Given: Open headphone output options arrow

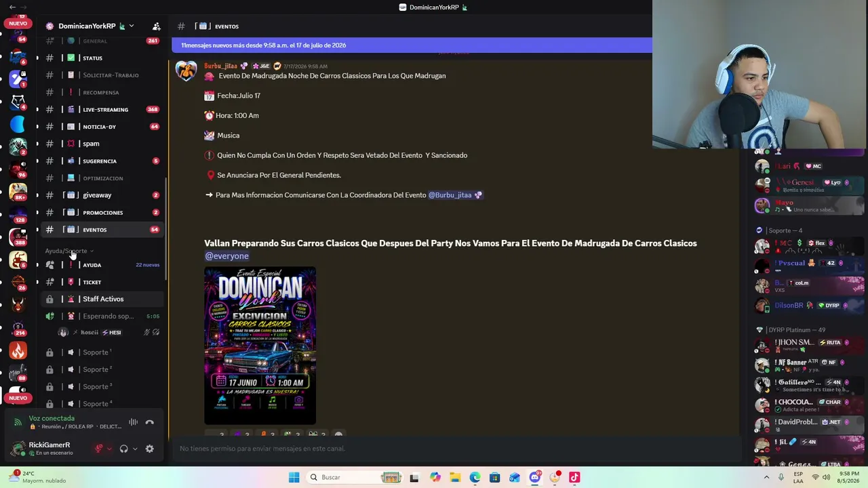Looking at the screenshot, I should [135, 449].
